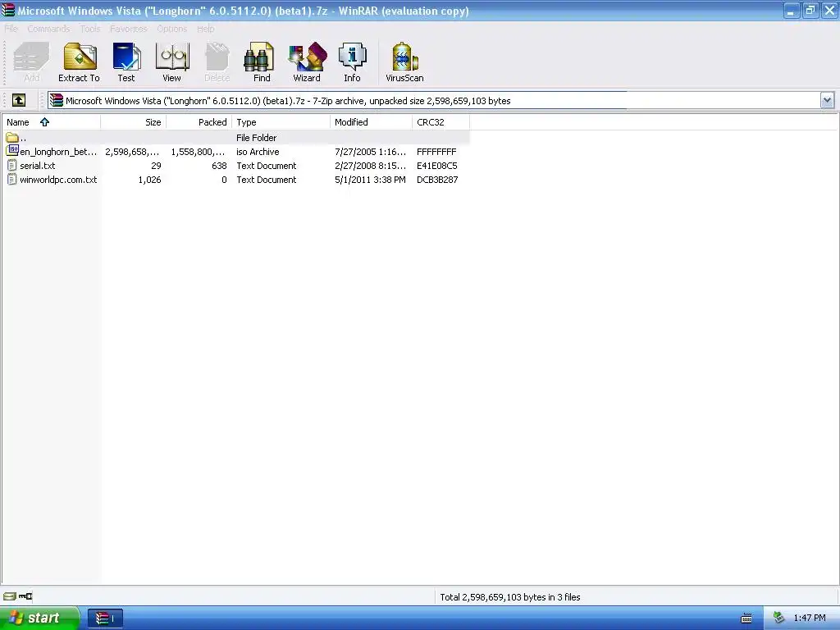Launch the Wizard tool
This screenshot has height=630, width=840.
(307, 62)
